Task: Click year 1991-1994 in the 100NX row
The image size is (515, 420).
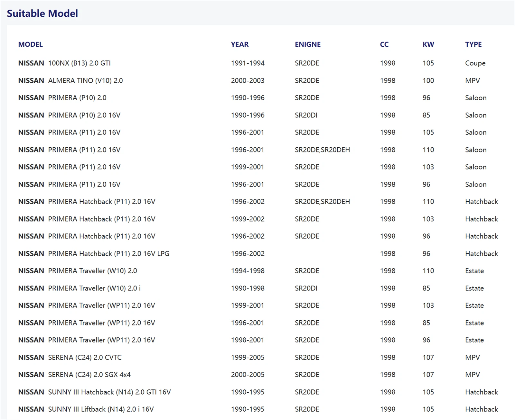Action: [x=248, y=63]
